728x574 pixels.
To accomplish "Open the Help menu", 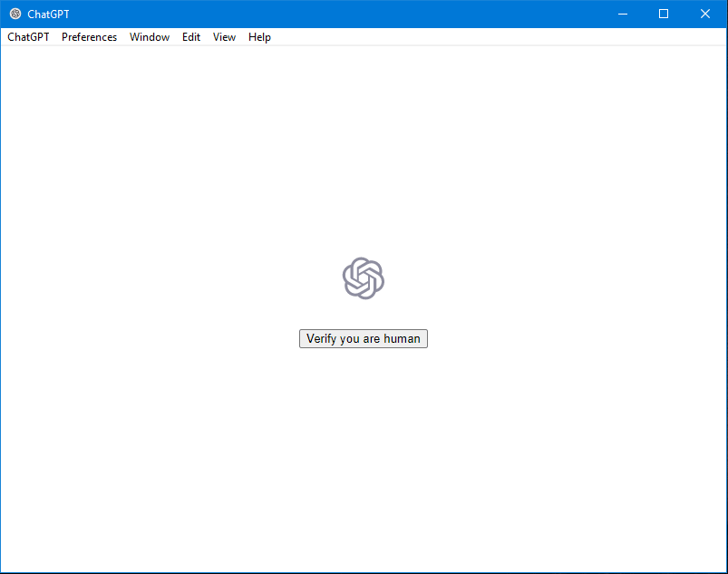I will click(259, 37).
